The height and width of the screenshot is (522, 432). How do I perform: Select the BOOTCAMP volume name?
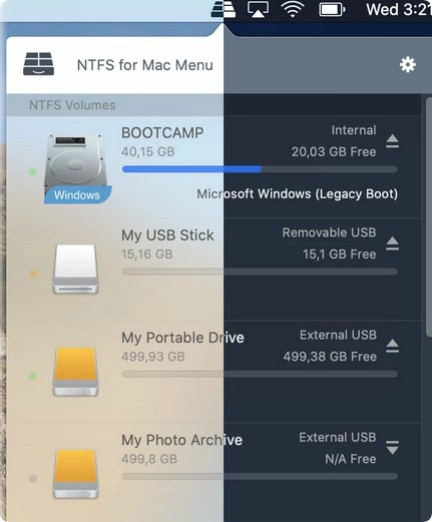162,133
